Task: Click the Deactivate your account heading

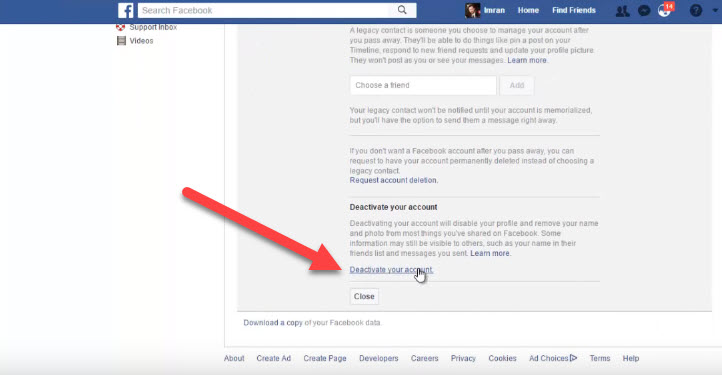Action: pos(393,207)
